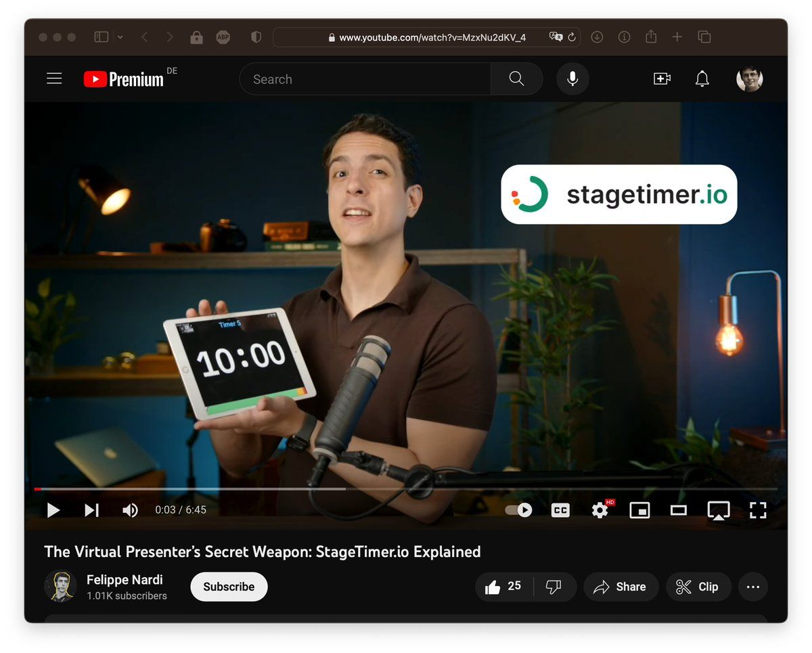Viewport: 812px width, 653px height.
Task: Expand the Safari sidebar options chevron
Action: [120, 37]
